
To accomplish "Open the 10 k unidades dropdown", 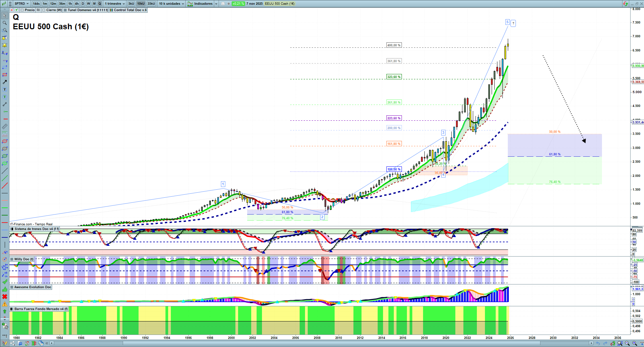I will (172, 4).
